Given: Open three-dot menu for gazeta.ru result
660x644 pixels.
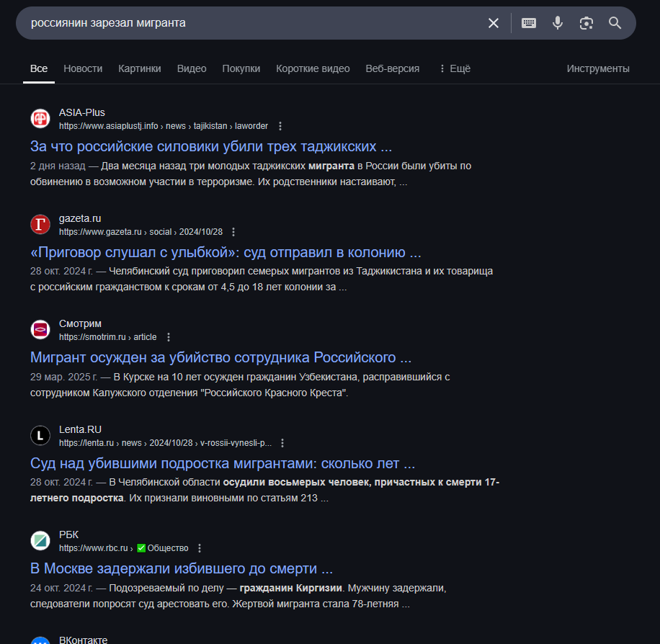Looking at the screenshot, I should tap(233, 232).
